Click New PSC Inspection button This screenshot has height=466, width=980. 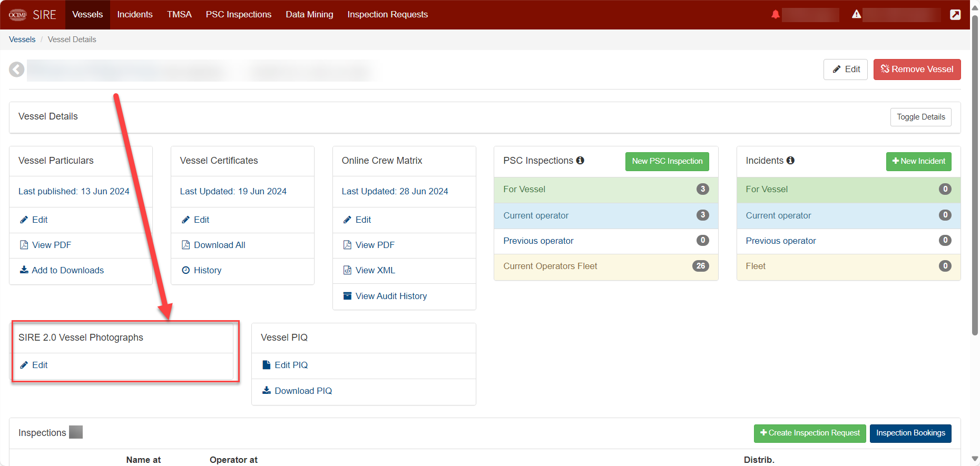coord(667,161)
